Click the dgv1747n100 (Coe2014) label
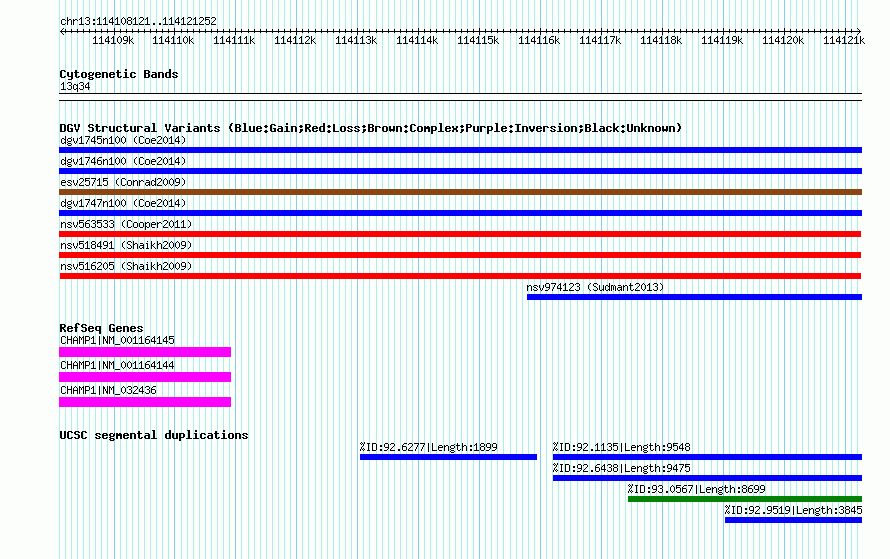 pyautogui.click(x=123, y=203)
